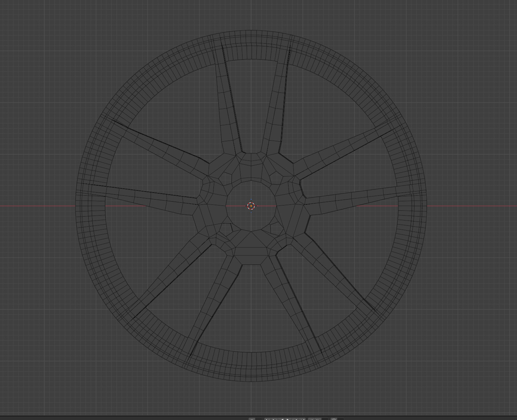Screen dimensions: 517x420
Task: Toggle the auto keying record button
Action: tap(252, 419)
